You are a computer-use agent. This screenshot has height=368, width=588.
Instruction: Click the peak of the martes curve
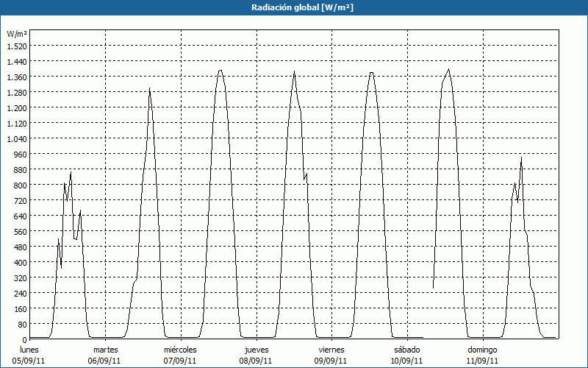click(x=150, y=89)
